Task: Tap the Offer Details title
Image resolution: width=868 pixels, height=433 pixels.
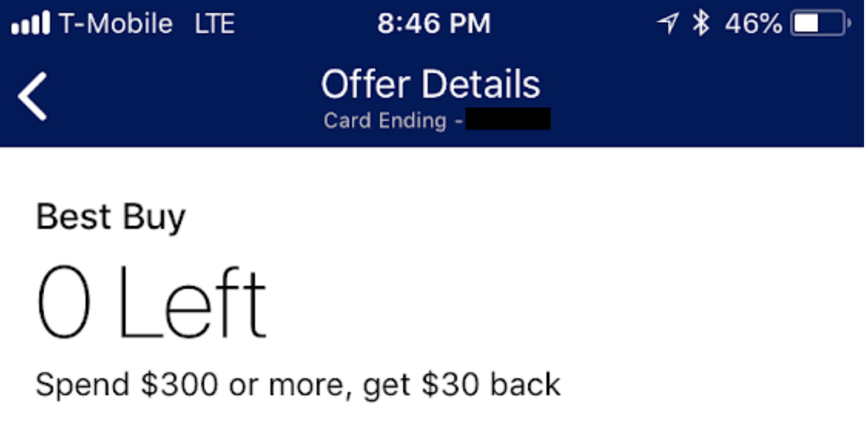Action: pos(430,84)
